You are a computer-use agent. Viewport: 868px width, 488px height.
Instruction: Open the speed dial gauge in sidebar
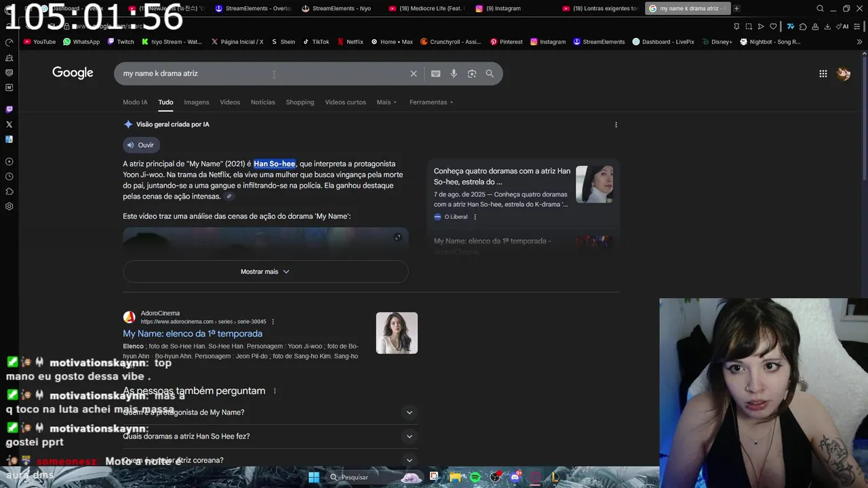(x=9, y=42)
